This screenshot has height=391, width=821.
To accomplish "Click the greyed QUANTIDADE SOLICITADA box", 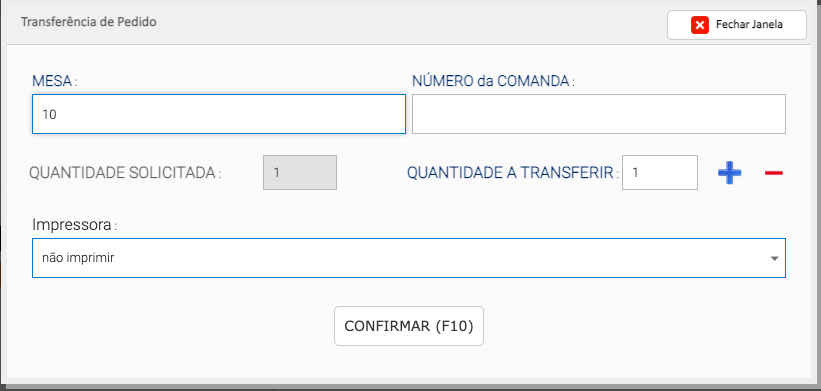I will (x=300, y=172).
